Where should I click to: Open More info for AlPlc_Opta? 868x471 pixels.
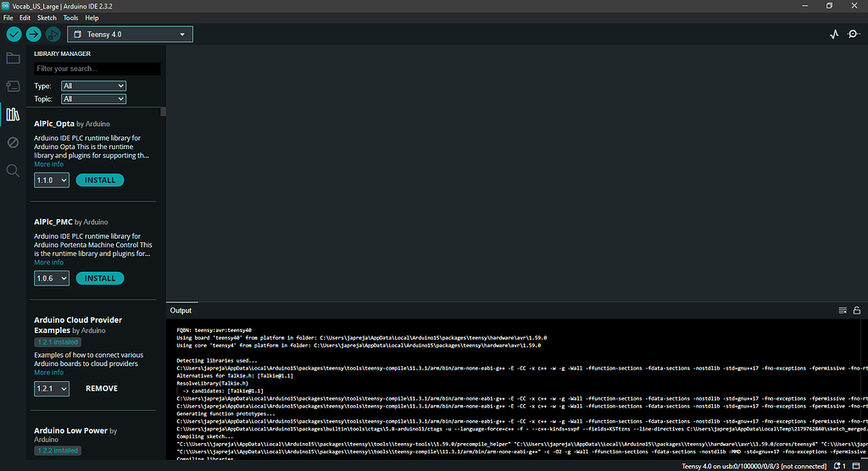(48, 164)
